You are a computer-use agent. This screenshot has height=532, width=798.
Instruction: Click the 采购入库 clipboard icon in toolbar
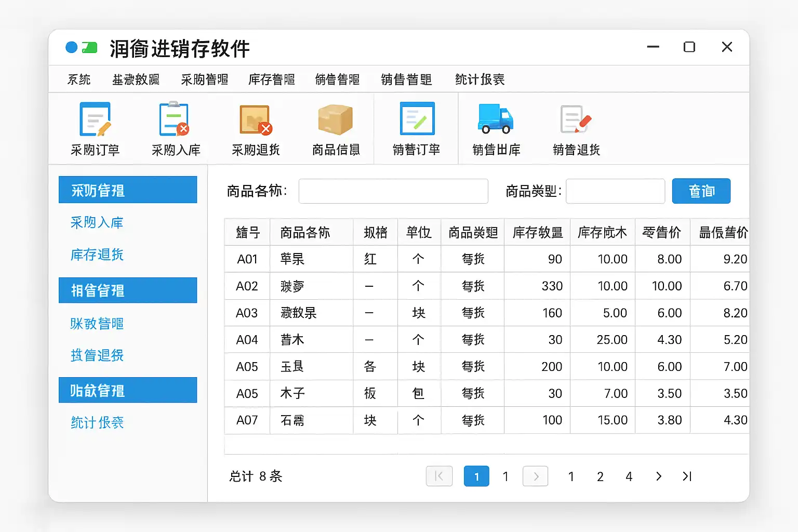click(175, 120)
